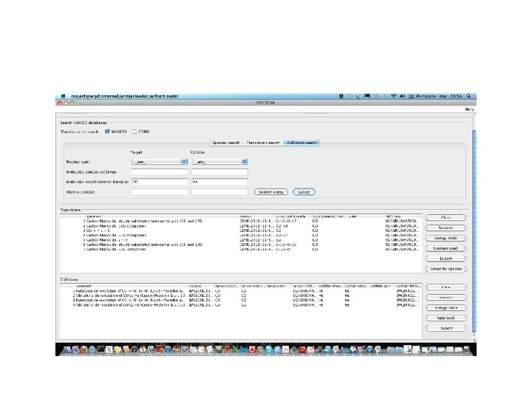Image resolution: width=532 pixels, height=399 pixels.
Task: Open Spotlight search in the menu bar
Action: [469, 96]
